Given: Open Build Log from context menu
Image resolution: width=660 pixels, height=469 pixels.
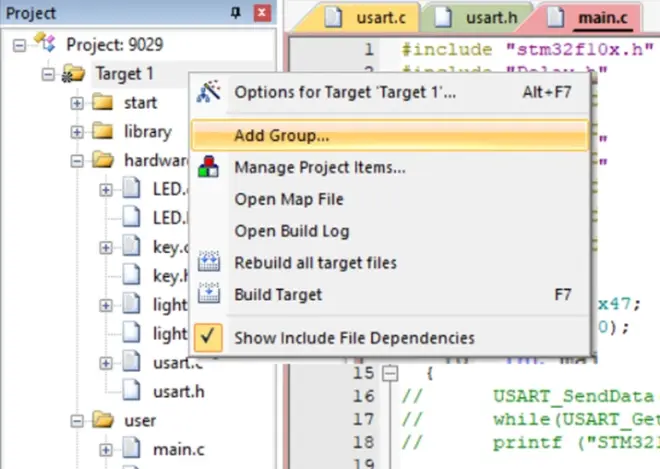Looking at the screenshot, I should click(x=291, y=231).
